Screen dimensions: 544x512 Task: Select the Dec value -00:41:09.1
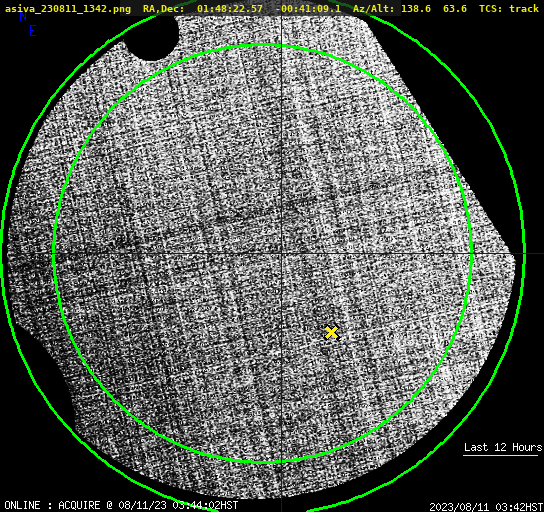point(308,8)
